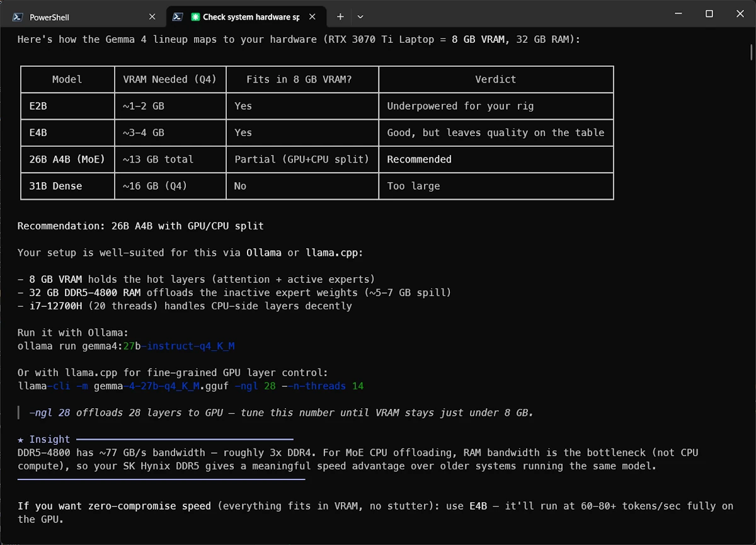
Task: Close the PowerShell tab
Action: tap(152, 17)
